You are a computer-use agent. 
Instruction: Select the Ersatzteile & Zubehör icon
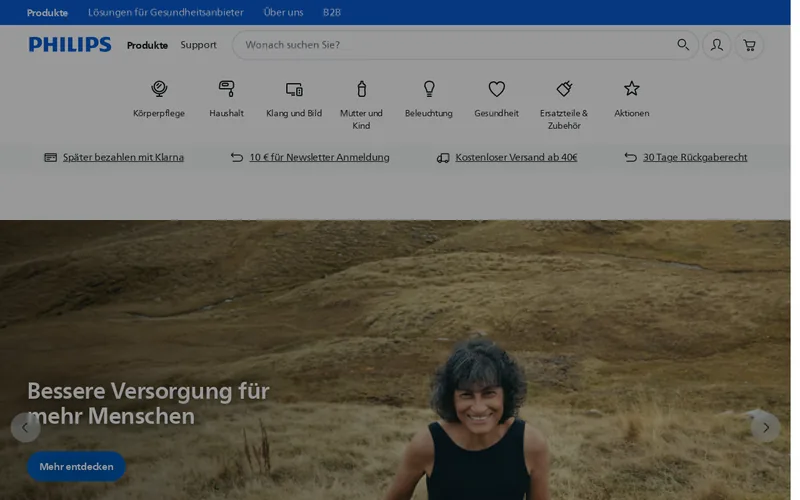564,89
